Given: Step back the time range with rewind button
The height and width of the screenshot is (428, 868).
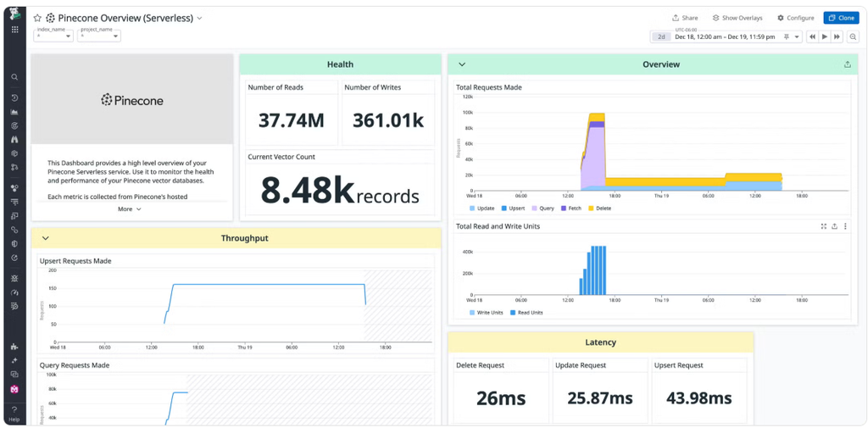Looking at the screenshot, I should click(x=812, y=36).
